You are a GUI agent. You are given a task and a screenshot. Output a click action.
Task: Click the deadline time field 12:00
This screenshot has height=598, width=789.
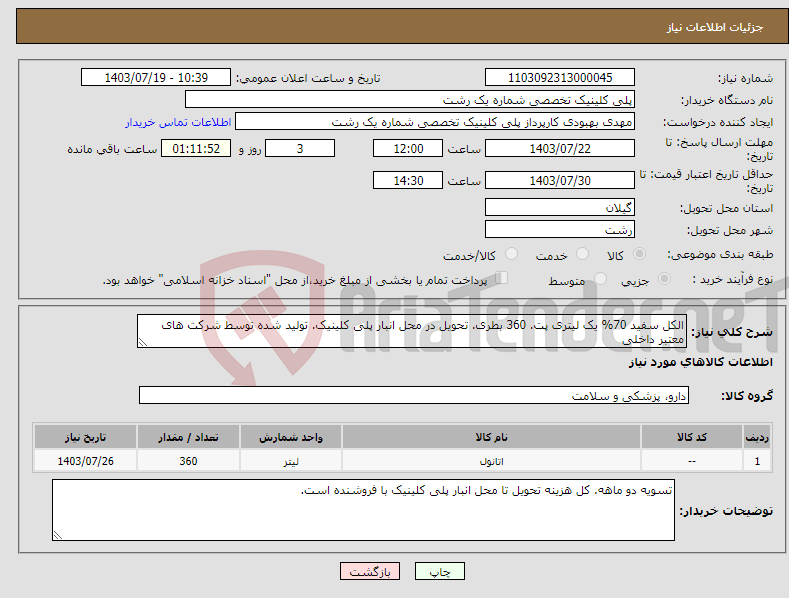408,148
